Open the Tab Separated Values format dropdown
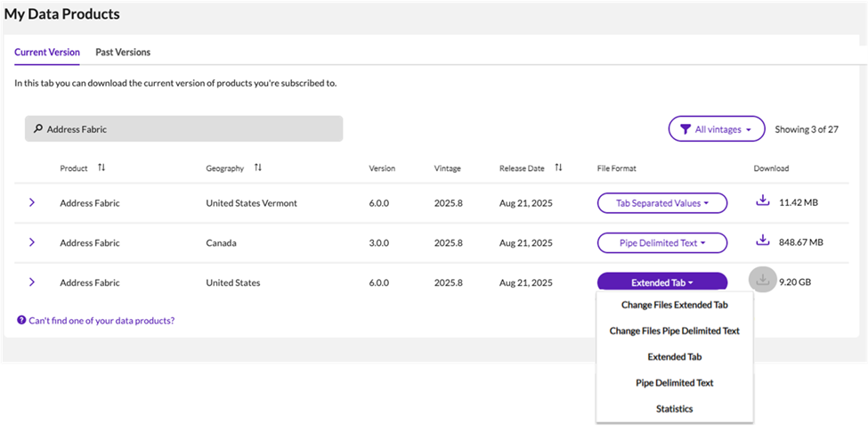Image resolution: width=868 pixels, height=426 pixels. click(x=661, y=203)
